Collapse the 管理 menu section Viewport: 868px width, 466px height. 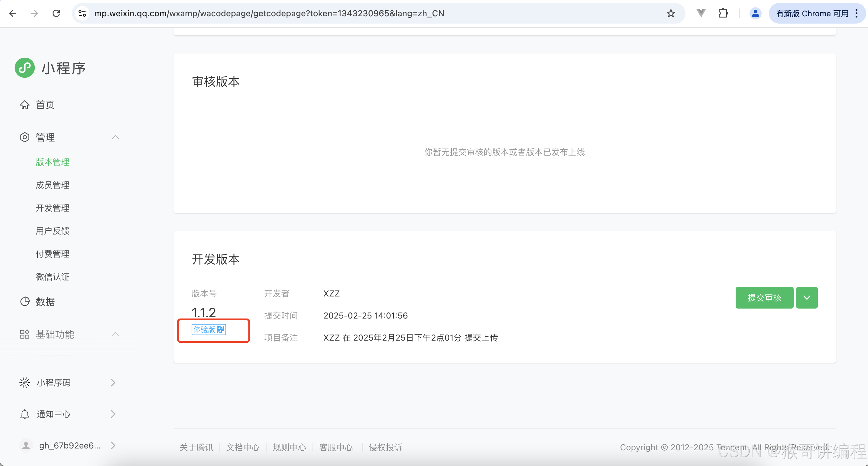(115, 137)
